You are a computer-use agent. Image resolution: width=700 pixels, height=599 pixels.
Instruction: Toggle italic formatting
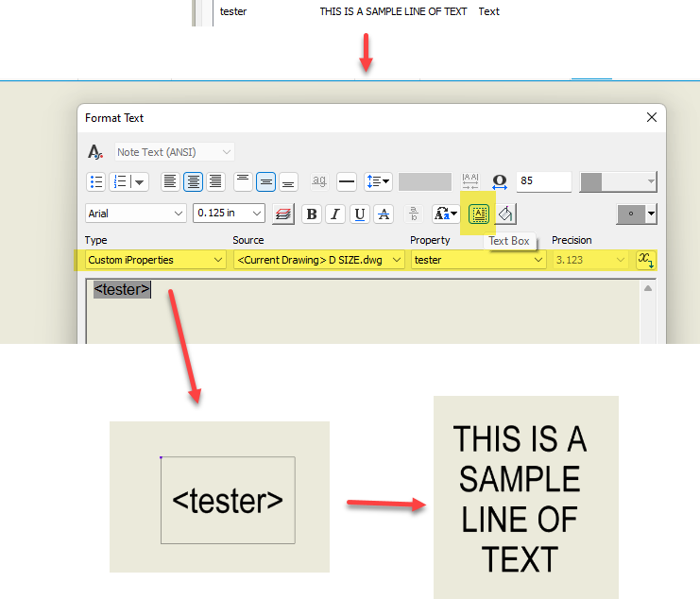(x=335, y=214)
